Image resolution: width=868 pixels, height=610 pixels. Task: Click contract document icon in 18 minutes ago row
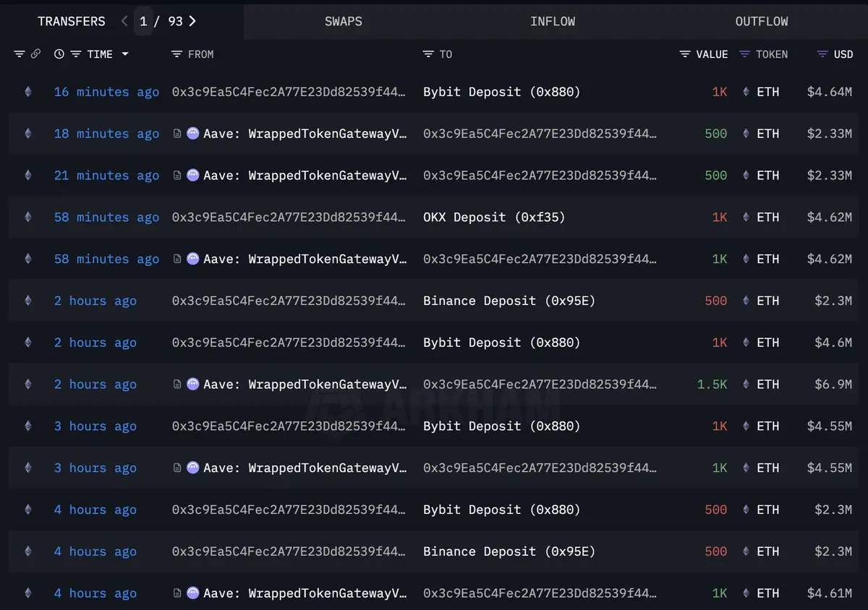click(x=177, y=134)
